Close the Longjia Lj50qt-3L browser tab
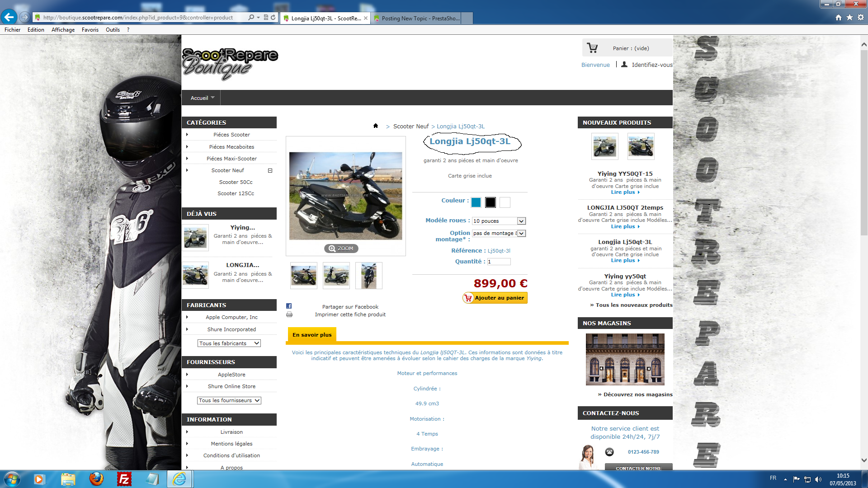Image resolution: width=868 pixels, height=488 pixels. 366,18
